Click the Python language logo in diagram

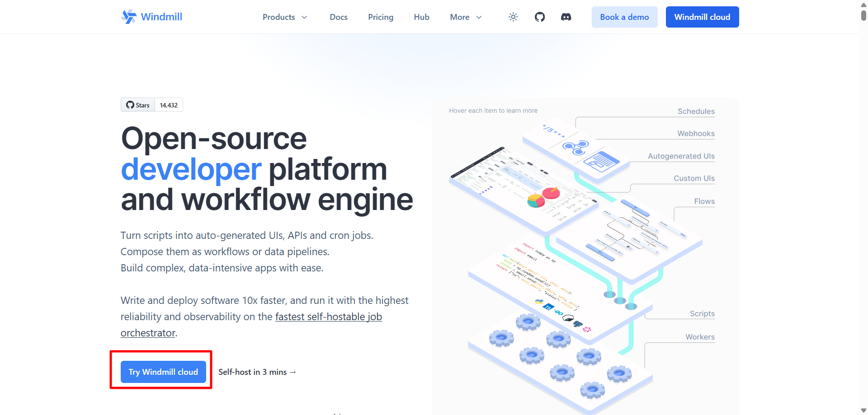pyautogui.click(x=539, y=302)
